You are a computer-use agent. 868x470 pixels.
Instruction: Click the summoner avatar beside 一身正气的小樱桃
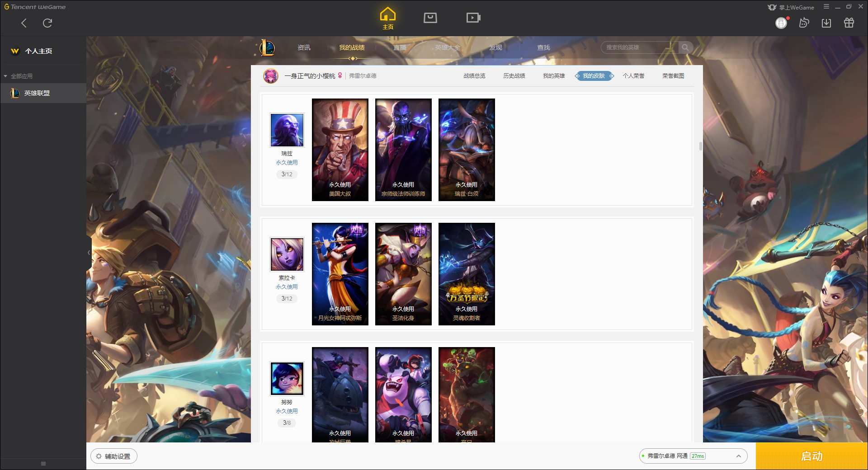pyautogui.click(x=271, y=76)
